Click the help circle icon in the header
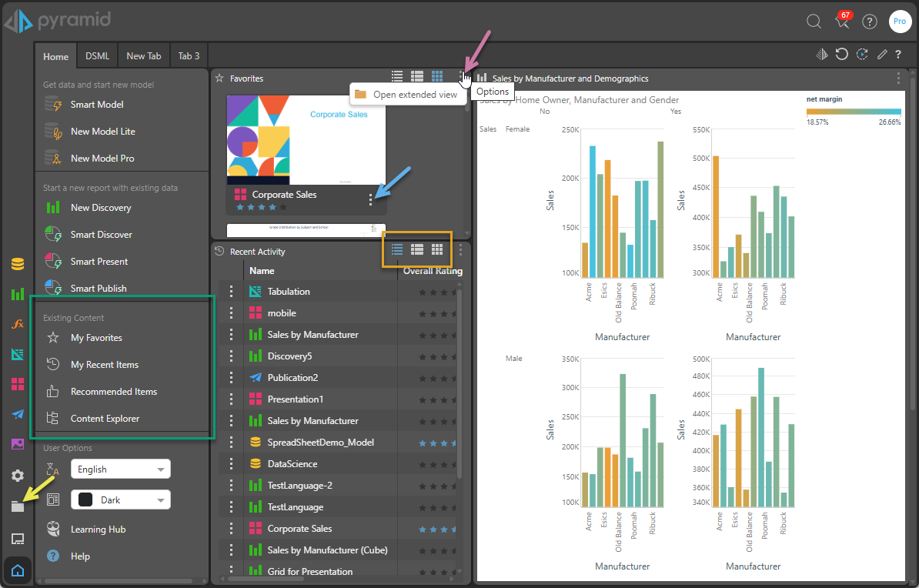The width and height of the screenshot is (919, 588). pyautogui.click(x=870, y=22)
